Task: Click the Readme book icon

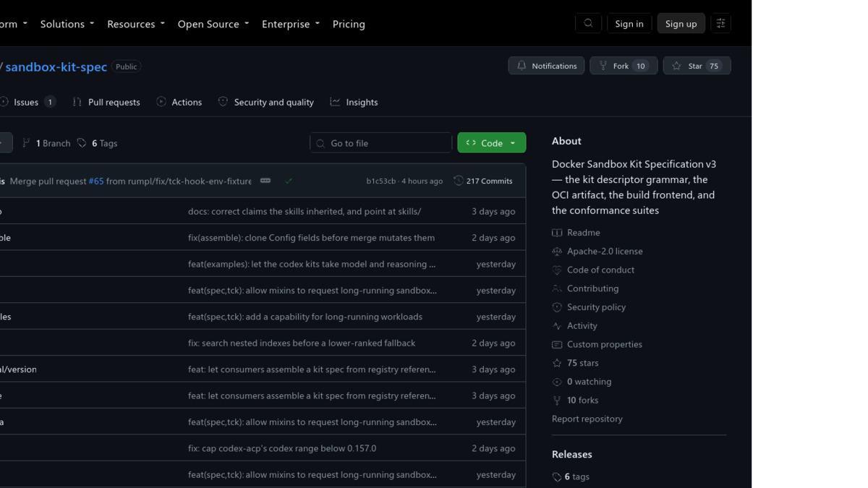Action: tap(557, 233)
